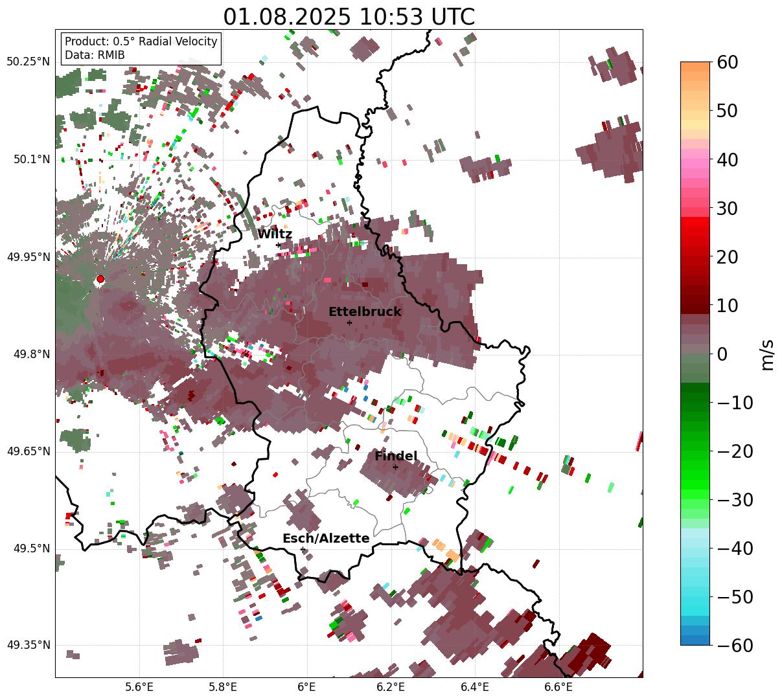Screen dimensions: 782x700
Task: Click the 49.8°N latitude tick label
Action: pos(31,354)
